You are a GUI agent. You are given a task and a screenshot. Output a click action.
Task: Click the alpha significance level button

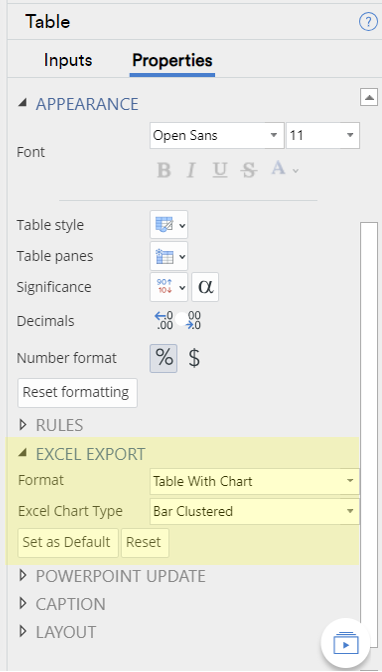205,287
